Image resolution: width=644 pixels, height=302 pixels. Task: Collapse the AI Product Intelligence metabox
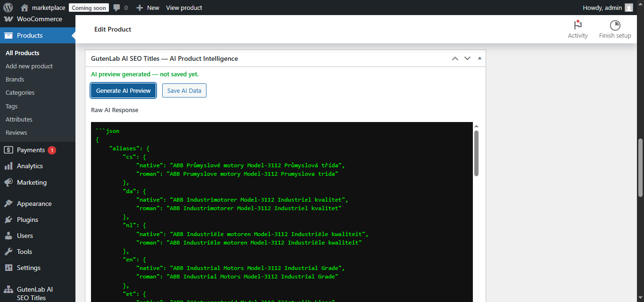click(479, 58)
